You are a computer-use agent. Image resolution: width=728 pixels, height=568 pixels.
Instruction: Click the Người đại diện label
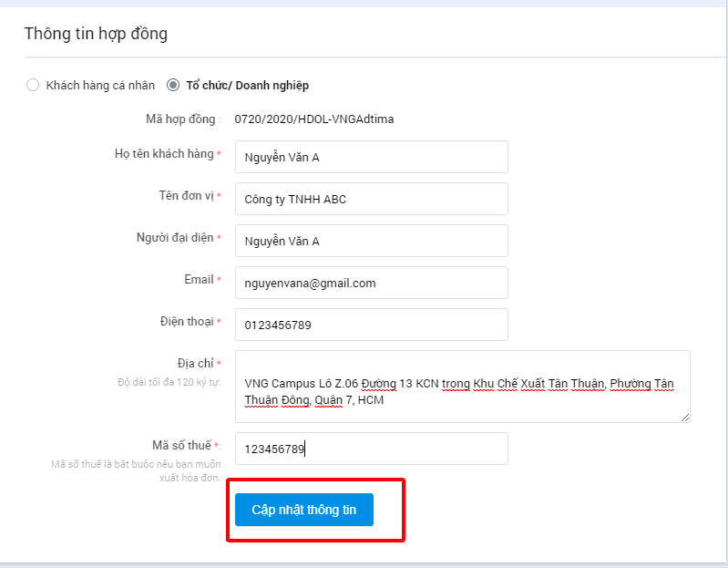pyautogui.click(x=175, y=237)
